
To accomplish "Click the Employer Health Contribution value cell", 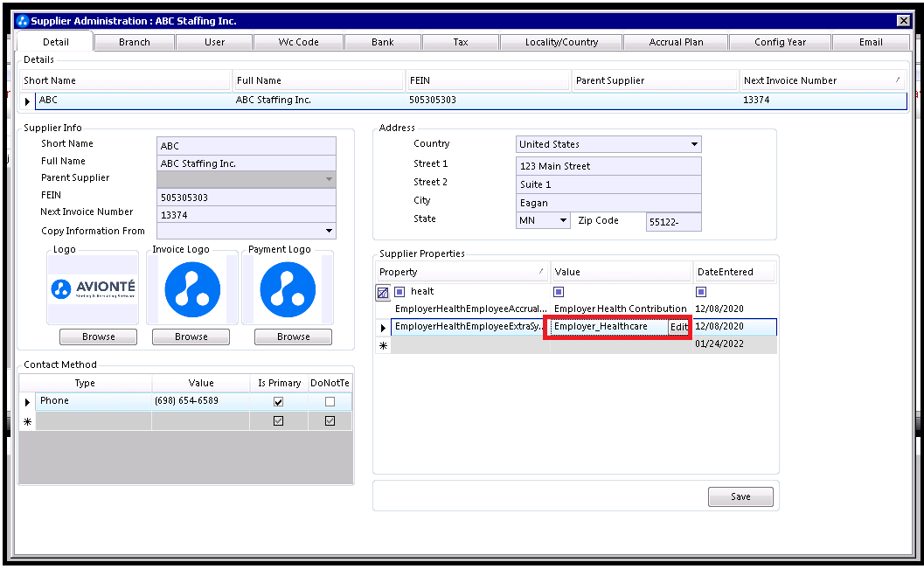I will point(621,309).
